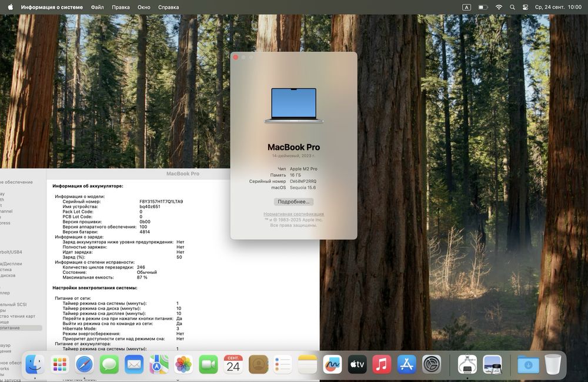Start FaceTime from the dock
This screenshot has height=382, width=588.
[x=208, y=364]
